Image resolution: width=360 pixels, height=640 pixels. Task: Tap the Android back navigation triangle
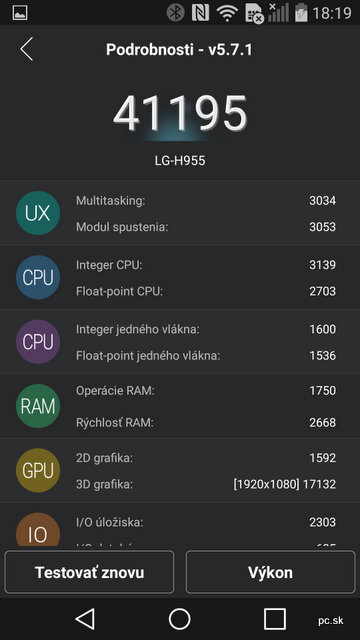tap(85, 619)
